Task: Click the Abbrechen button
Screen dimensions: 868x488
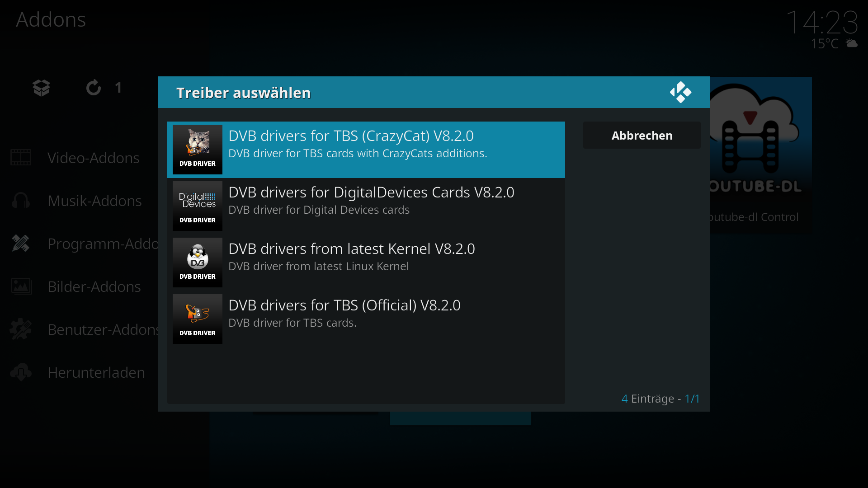Action: click(x=642, y=135)
